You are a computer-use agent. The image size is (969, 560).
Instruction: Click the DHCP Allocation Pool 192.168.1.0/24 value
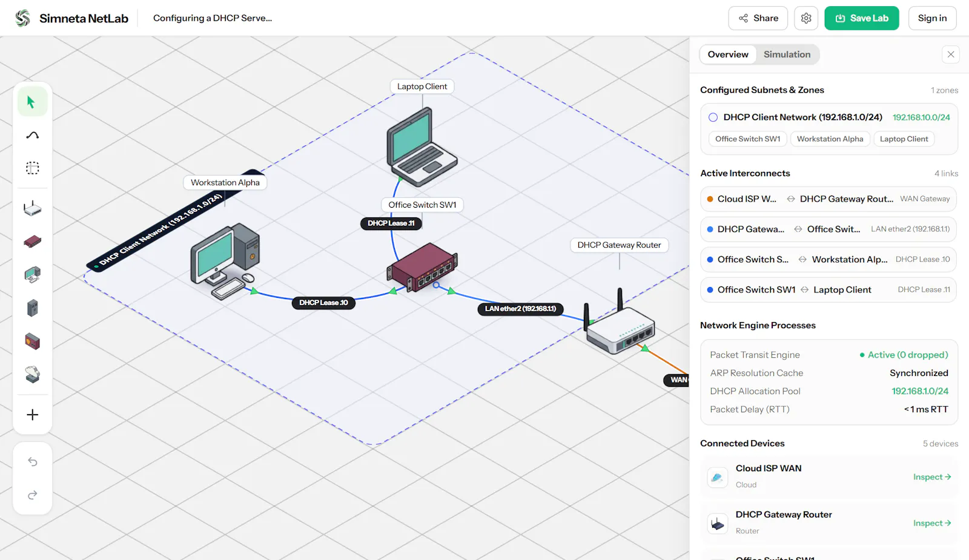(920, 391)
